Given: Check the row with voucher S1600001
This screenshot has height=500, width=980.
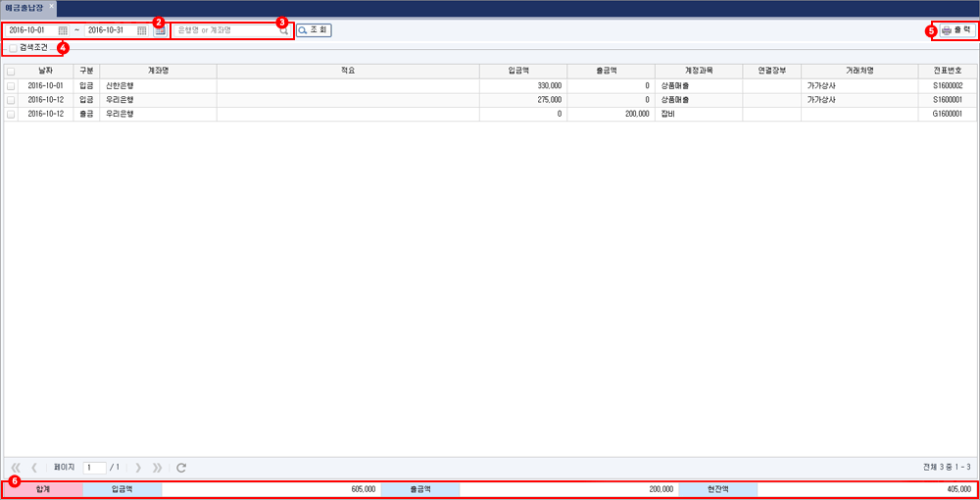Looking at the screenshot, I should coord(11,100).
